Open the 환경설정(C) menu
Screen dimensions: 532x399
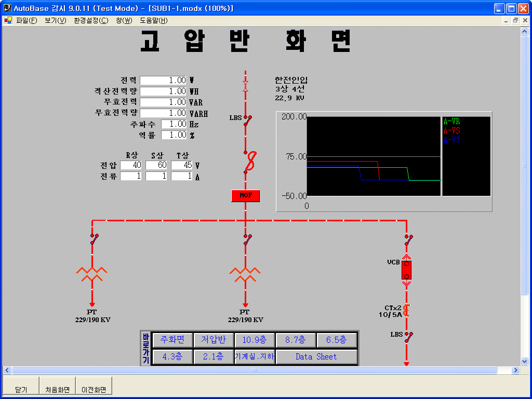(91, 21)
